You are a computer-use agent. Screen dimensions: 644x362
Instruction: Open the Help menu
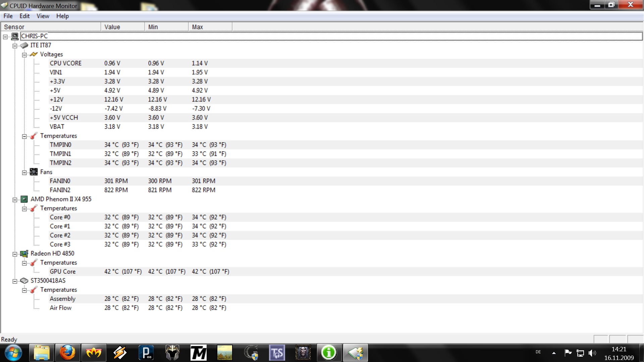tap(62, 16)
